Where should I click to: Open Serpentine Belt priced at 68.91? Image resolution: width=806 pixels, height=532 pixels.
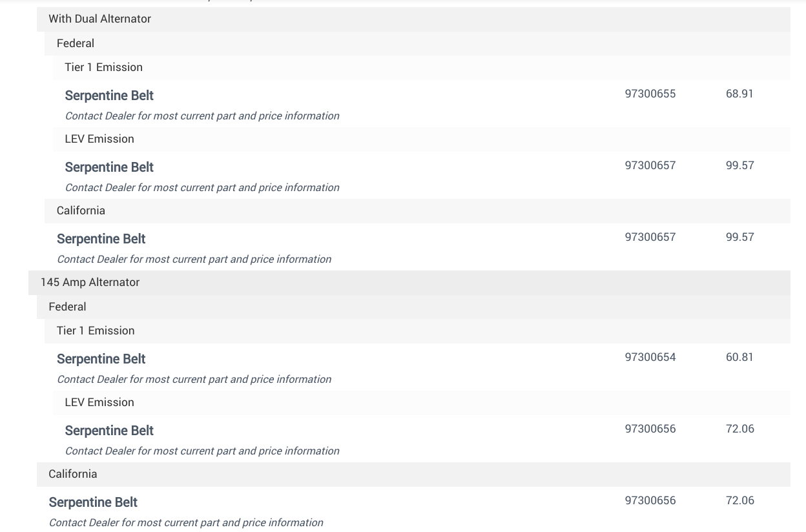tap(109, 96)
